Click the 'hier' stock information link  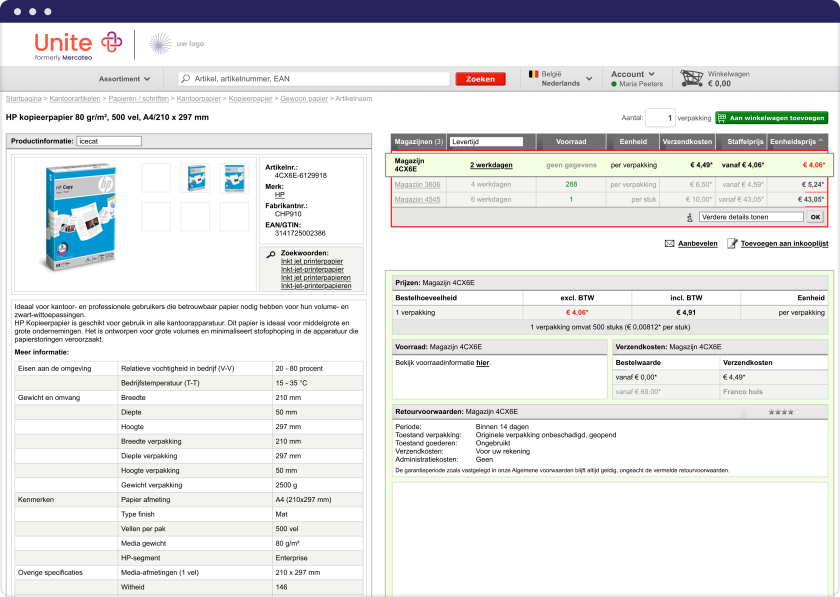(x=483, y=363)
